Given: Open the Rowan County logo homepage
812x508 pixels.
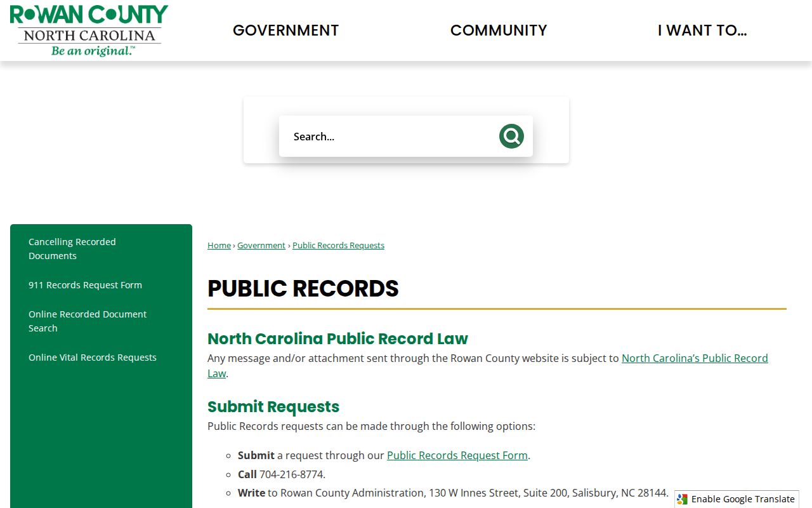Looking at the screenshot, I should 89,30.
